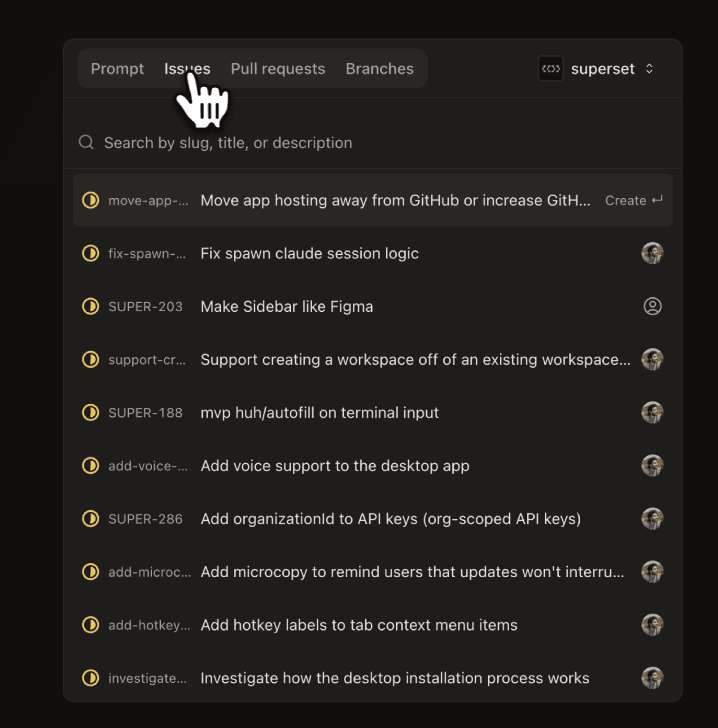718x728 pixels.
Task: Click the avatar on the add-hotkey issue row
Action: coord(652,625)
